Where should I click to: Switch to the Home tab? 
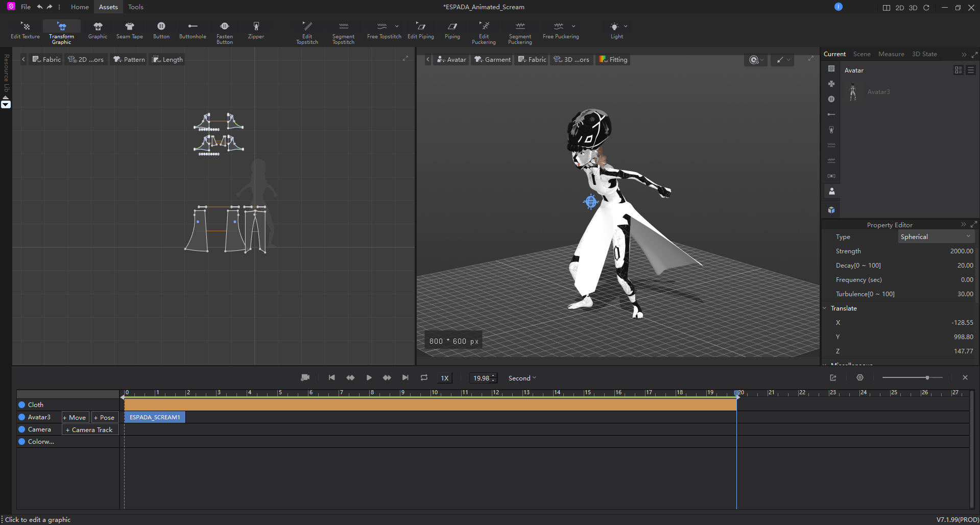click(x=80, y=7)
